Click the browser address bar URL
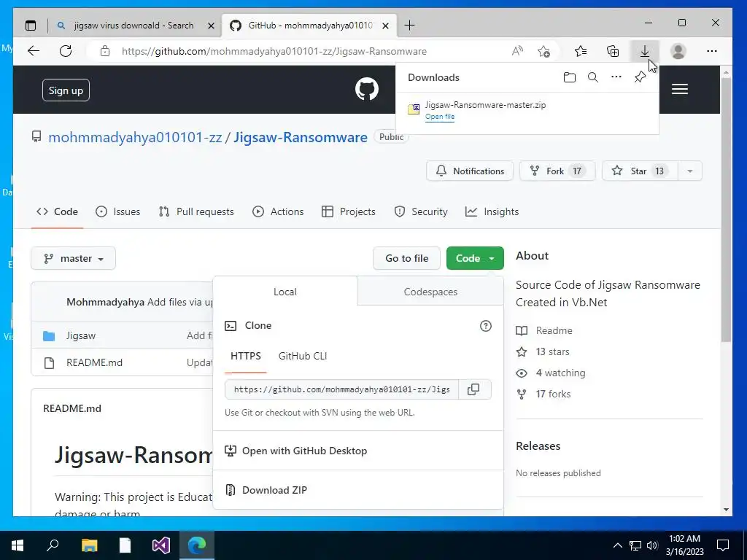Screen dimensions: 747x560 [x=274, y=51]
